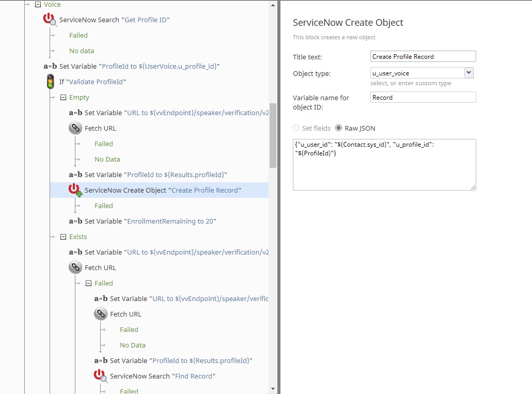Select the traffic light icon of If "Validate ProfileId"
The height and width of the screenshot is (394, 532).
click(50, 82)
